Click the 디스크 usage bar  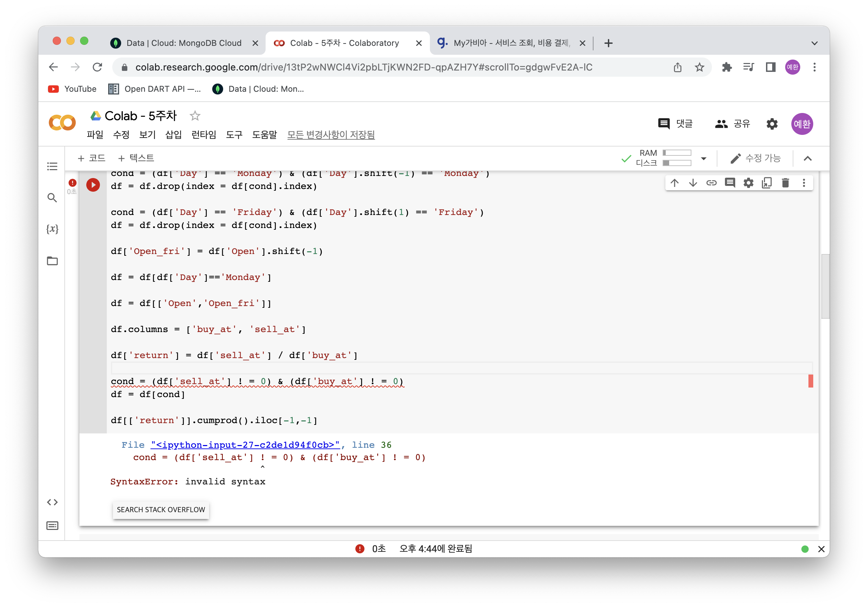tap(677, 163)
